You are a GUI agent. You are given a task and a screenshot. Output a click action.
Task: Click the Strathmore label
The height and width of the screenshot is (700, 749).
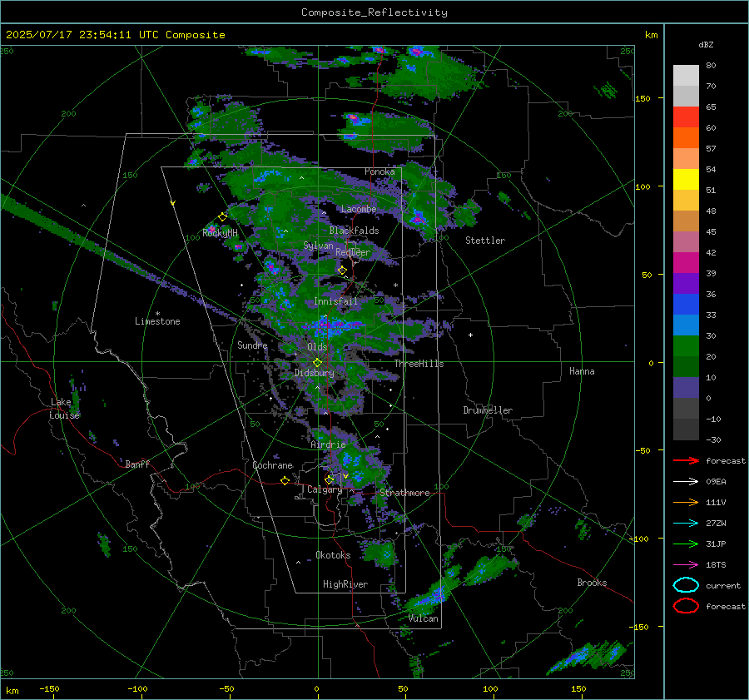[404, 493]
